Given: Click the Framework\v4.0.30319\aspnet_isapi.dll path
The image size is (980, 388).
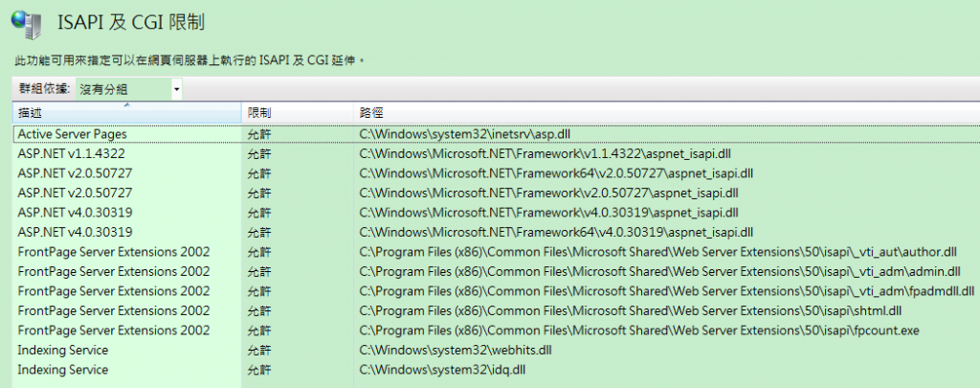Looking at the screenshot, I should [549, 212].
